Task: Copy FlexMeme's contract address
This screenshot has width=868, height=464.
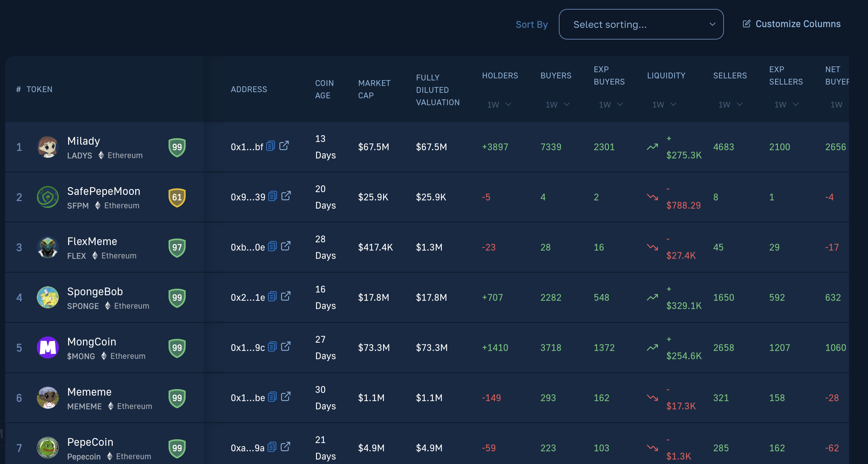Action: pos(273,246)
